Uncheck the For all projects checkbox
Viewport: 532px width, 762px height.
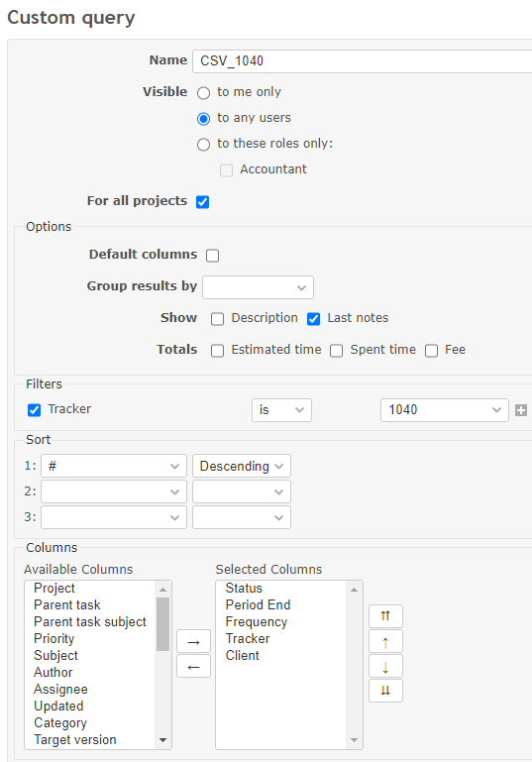click(203, 202)
